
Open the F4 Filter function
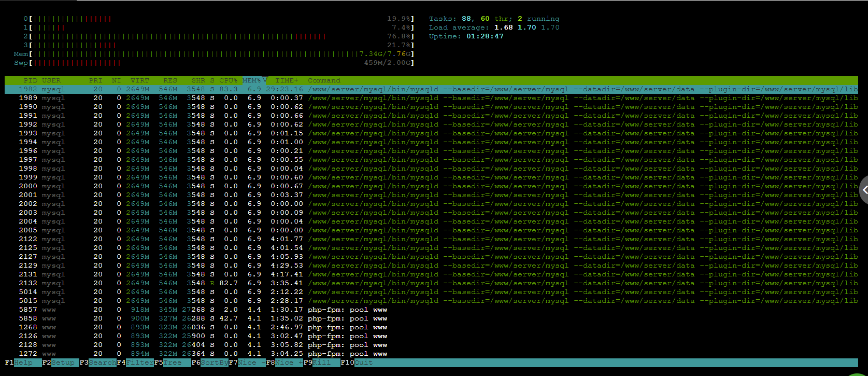point(135,363)
